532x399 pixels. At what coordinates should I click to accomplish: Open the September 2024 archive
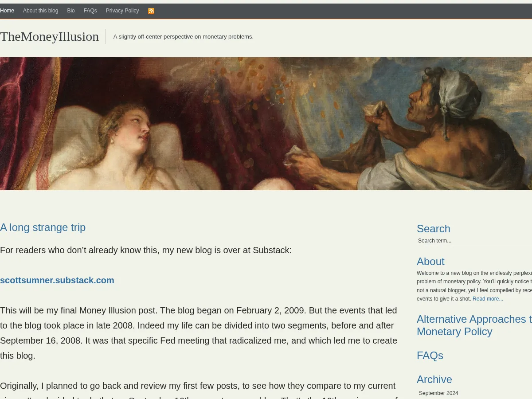tap(438, 393)
